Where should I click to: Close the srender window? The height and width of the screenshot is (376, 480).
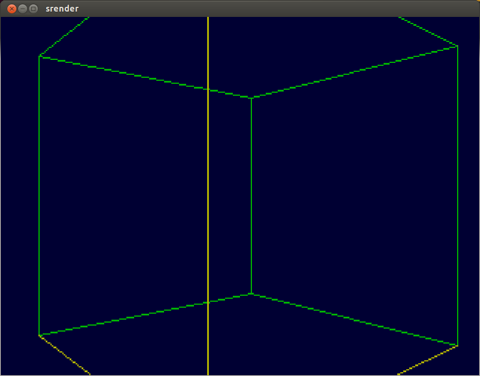12,9
